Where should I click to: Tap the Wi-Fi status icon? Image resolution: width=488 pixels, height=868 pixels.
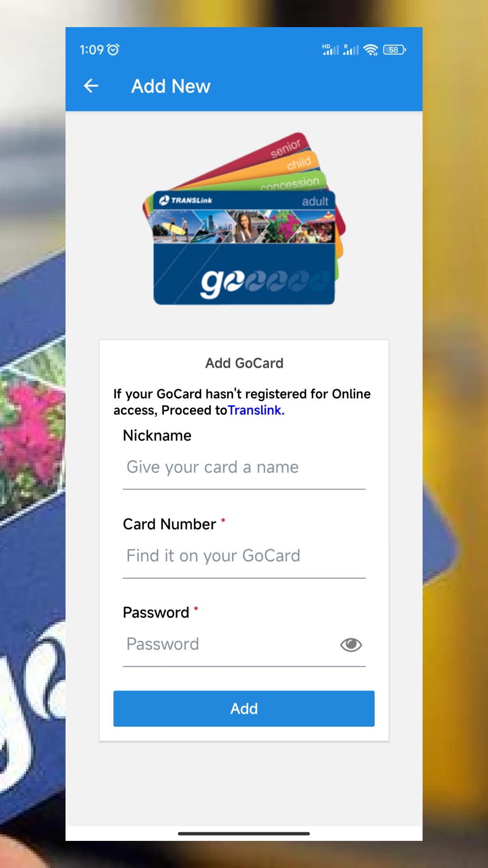coord(371,50)
